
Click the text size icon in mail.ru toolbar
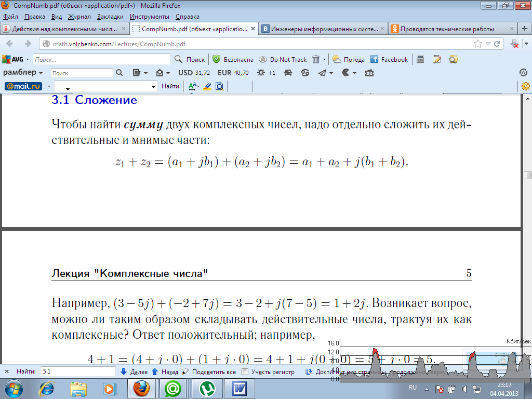(x=193, y=86)
